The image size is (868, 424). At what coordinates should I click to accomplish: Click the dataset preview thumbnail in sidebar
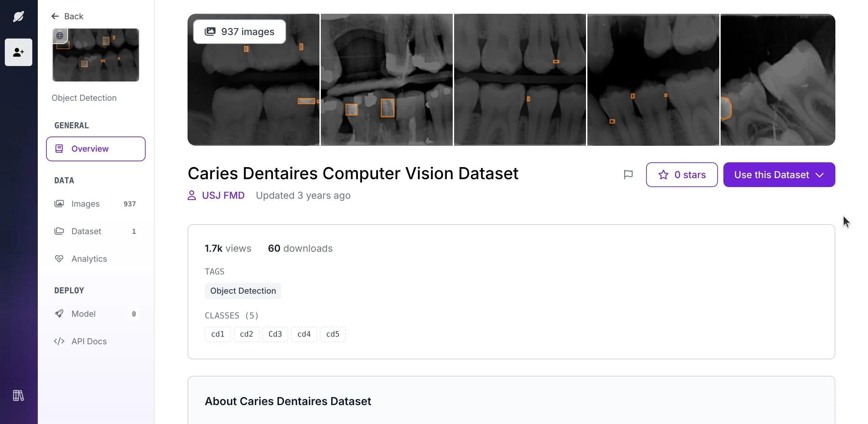pos(96,55)
